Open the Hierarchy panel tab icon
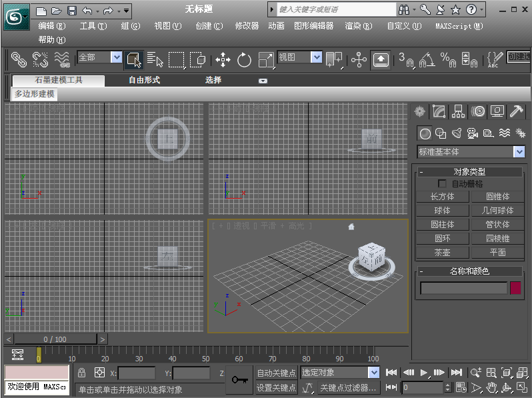The image size is (532, 398). 458,111
